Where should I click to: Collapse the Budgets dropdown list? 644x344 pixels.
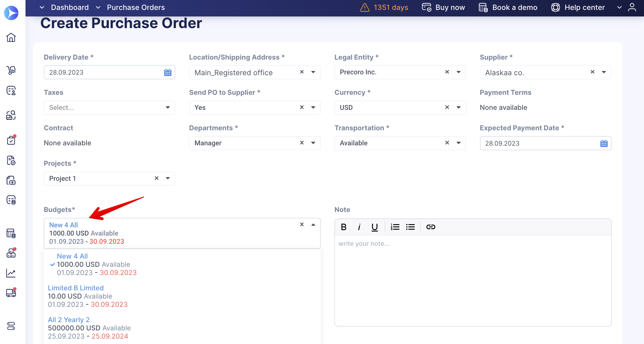click(x=313, y=225)
